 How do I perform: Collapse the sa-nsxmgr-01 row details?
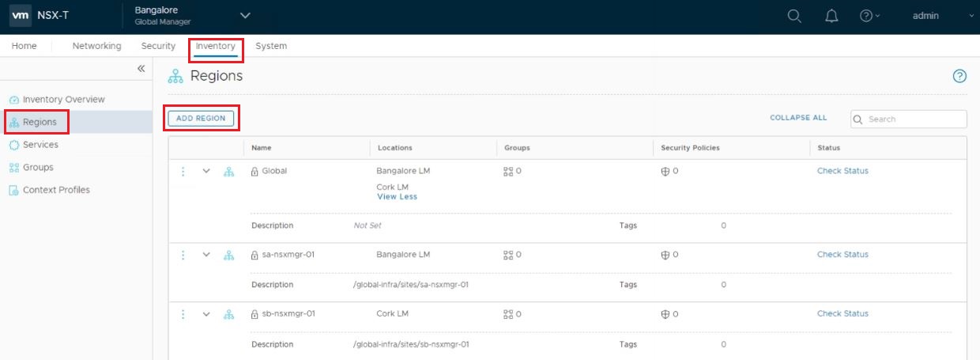point(206,255)
